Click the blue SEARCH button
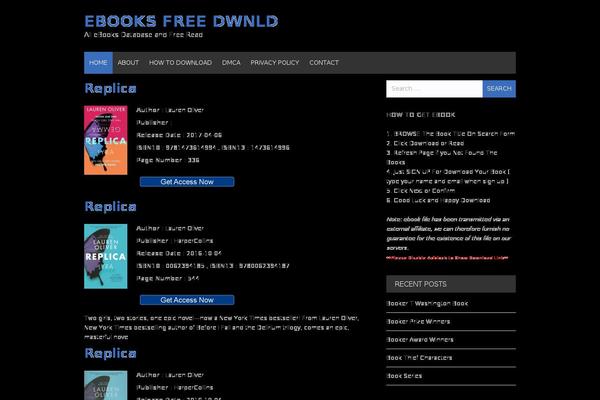 (499, 88)
